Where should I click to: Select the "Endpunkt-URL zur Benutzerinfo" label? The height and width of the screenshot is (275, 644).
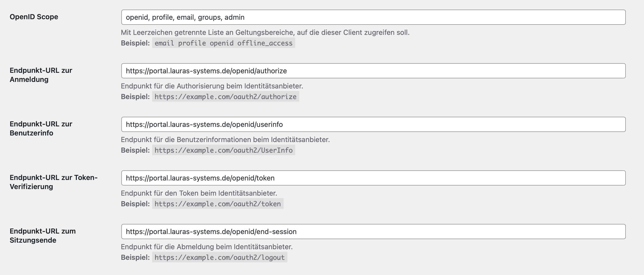pyautogui.click(x=41, y=128)
